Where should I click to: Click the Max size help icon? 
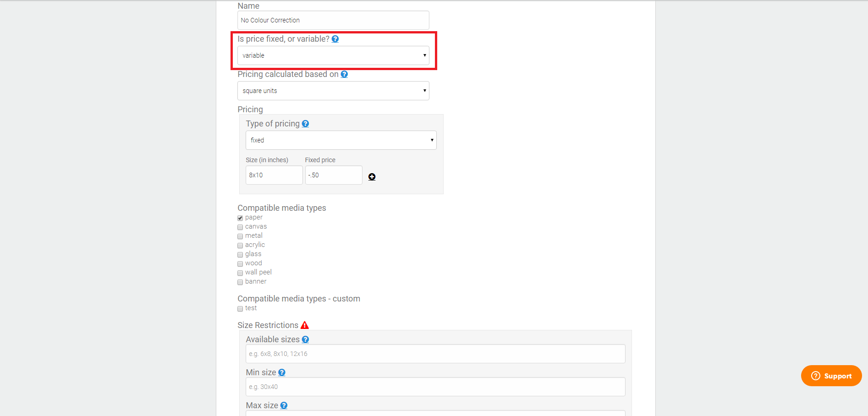284,405
